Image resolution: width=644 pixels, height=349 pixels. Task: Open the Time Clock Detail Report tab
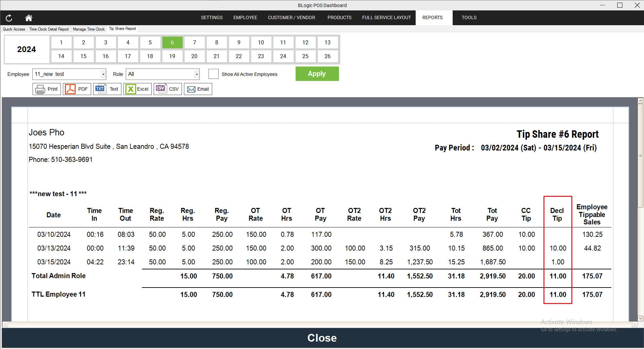click(x=49, y=29)
